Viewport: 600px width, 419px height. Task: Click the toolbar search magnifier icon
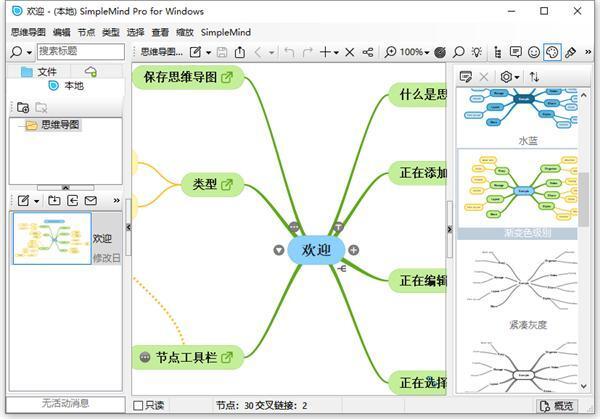click(x=458, y=52)
